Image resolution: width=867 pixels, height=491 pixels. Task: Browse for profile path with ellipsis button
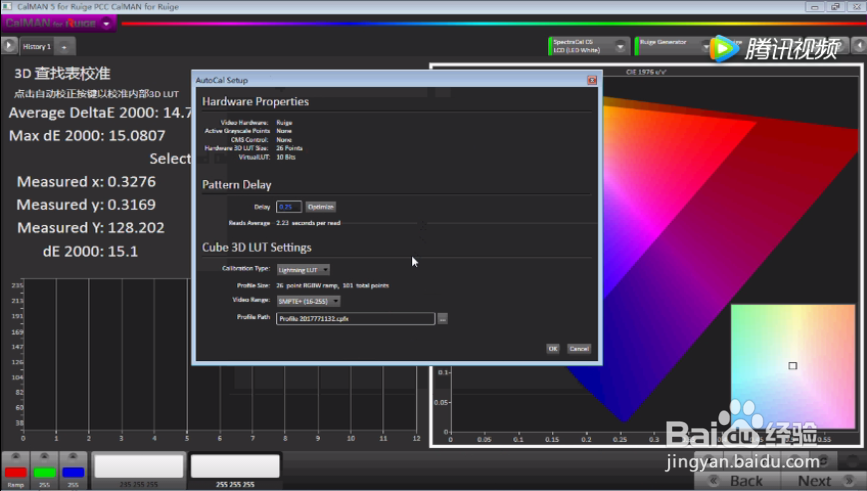(442, 318)
